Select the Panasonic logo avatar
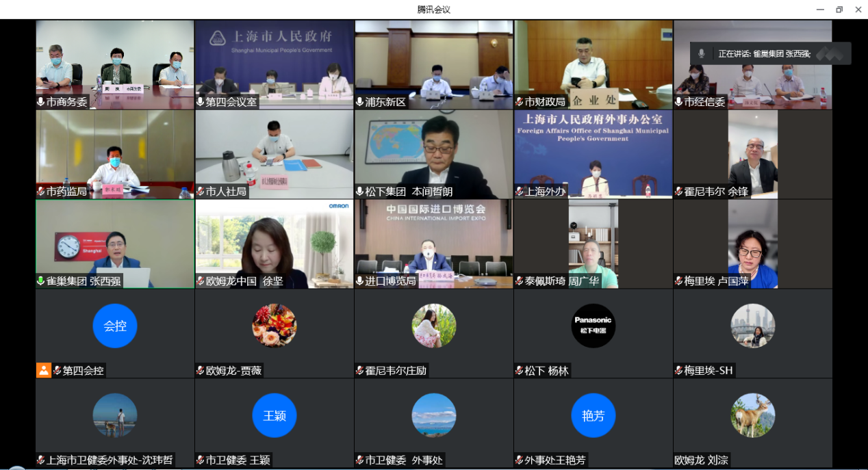 (593, 326)
